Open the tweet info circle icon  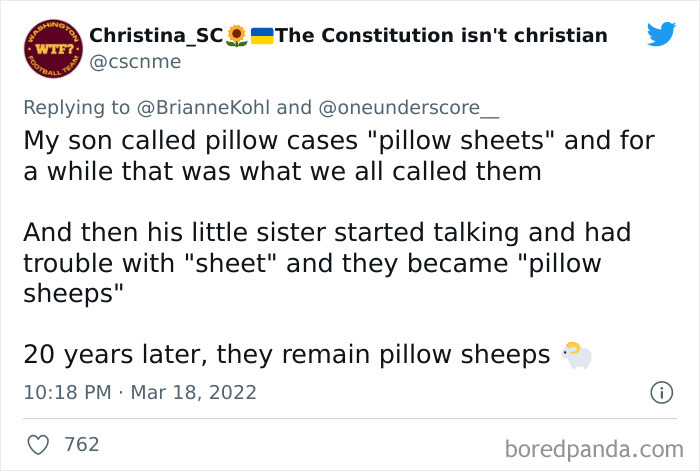[660, 393]
